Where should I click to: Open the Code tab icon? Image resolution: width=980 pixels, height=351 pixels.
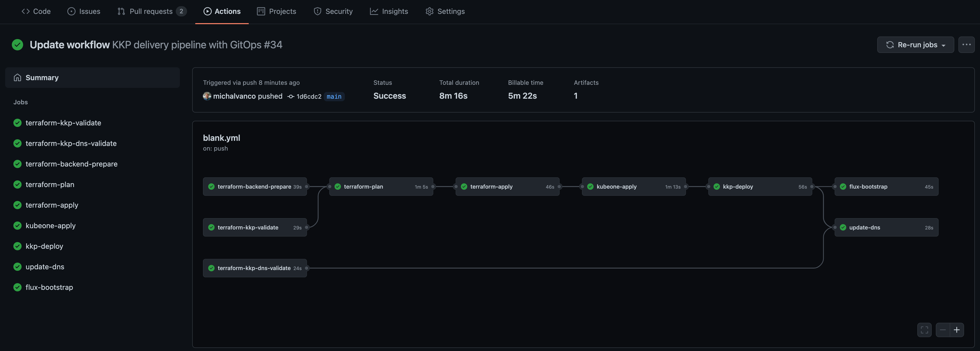(x=25, y=11)
